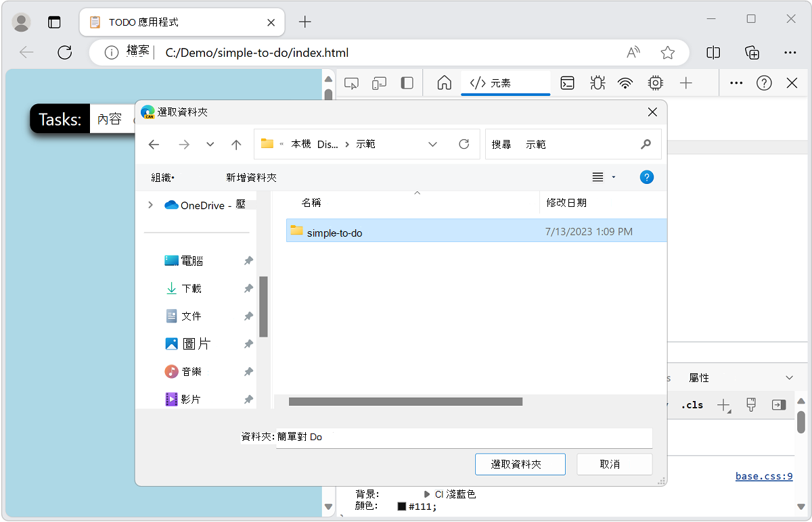The width and height of the screenshot is (812, 522).
Task: Toggle the DevTools Activity Bar sidebar icon
Action: click(x=407, y=83)
